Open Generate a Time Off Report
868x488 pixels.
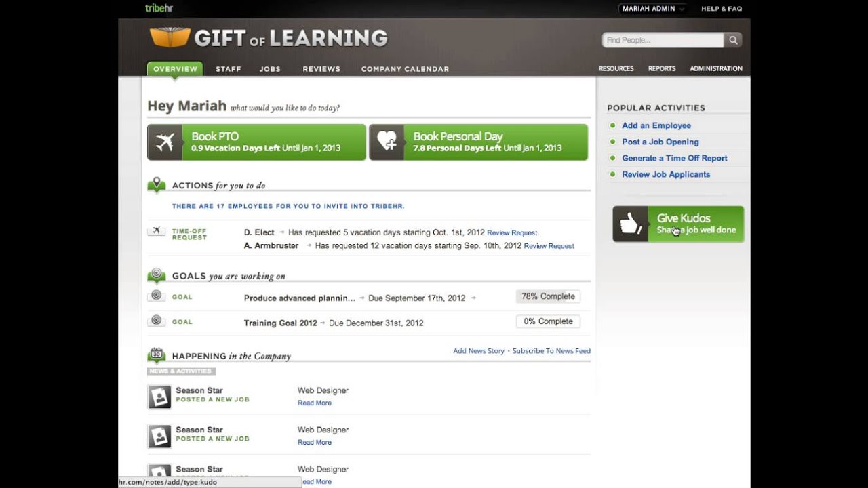pos(675,158)
